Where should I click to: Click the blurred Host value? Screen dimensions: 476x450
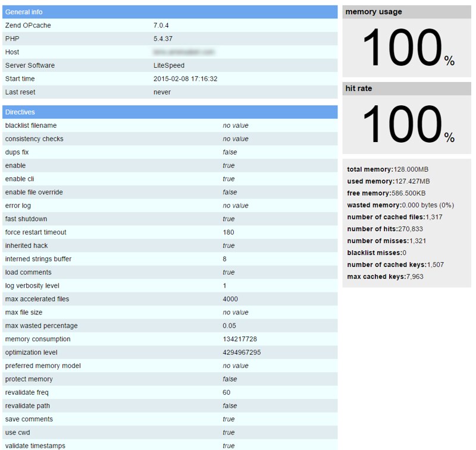coord(183,52)
